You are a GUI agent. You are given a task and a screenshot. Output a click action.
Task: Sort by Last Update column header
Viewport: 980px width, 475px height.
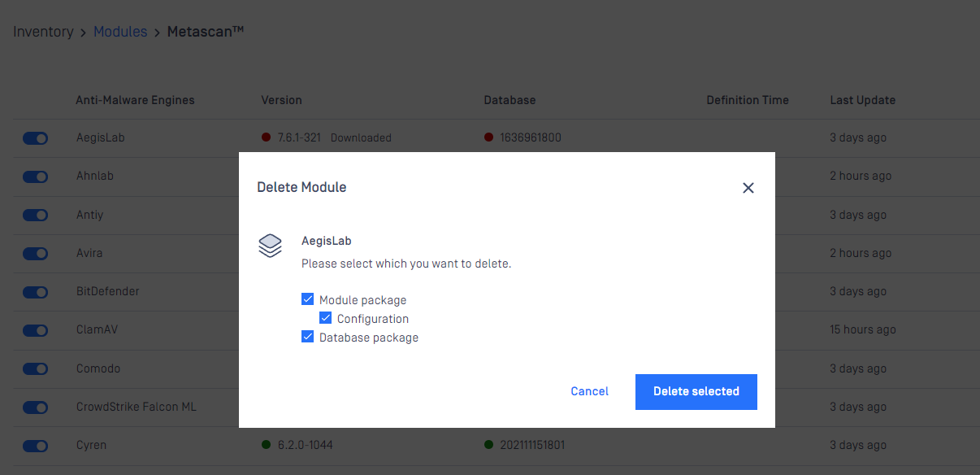[x=862, y=100]
